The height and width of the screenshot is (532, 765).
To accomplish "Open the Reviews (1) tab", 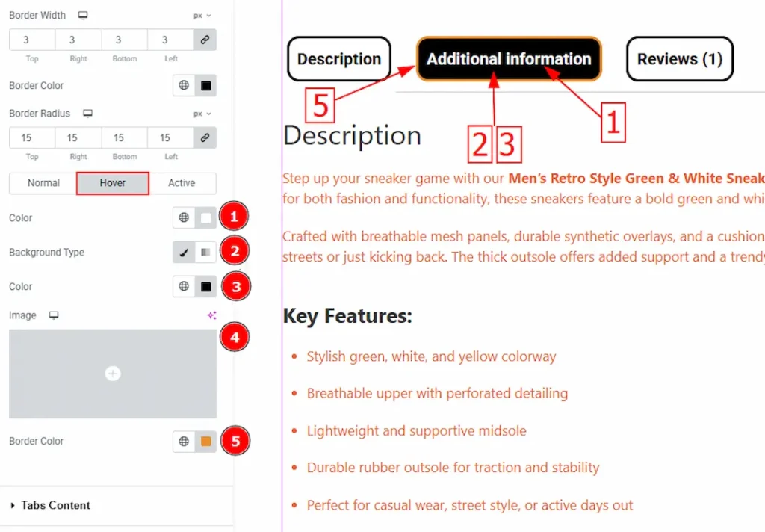I will coord(679,59).
